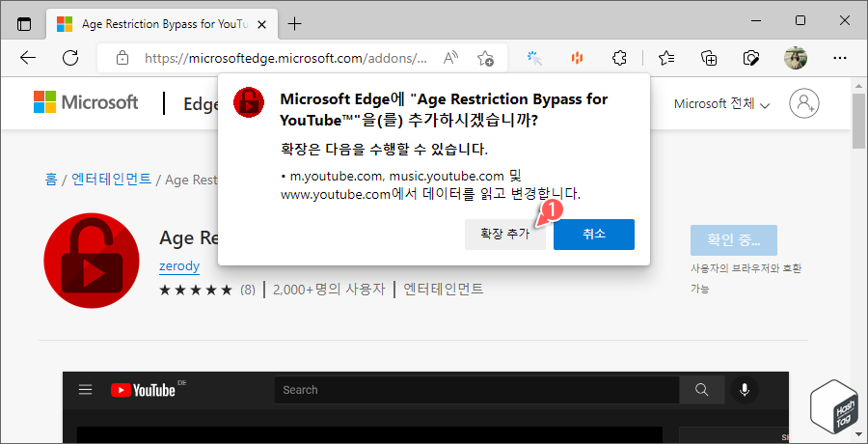Screen dimensions: 868x444
Task: View site info via the lock icon
Action: click(122, 58)
